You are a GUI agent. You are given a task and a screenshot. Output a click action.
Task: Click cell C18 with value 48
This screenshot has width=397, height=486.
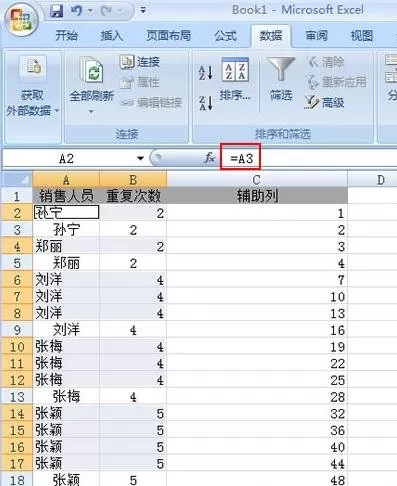[257, 479]
